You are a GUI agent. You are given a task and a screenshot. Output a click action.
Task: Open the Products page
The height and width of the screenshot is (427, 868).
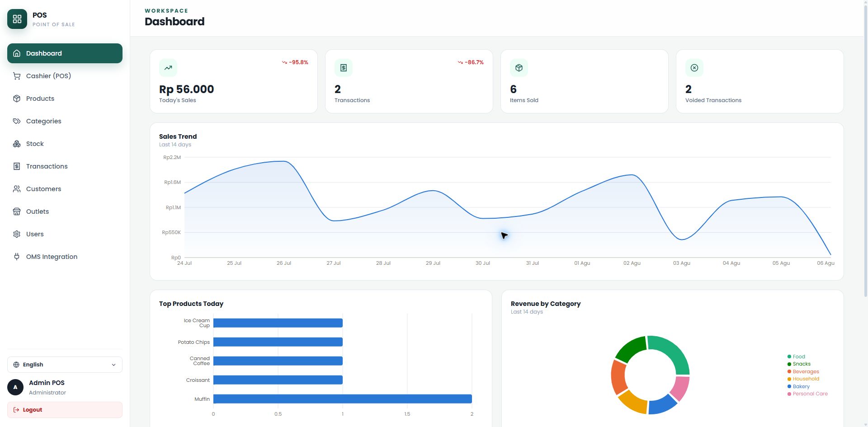pos(65,99)
